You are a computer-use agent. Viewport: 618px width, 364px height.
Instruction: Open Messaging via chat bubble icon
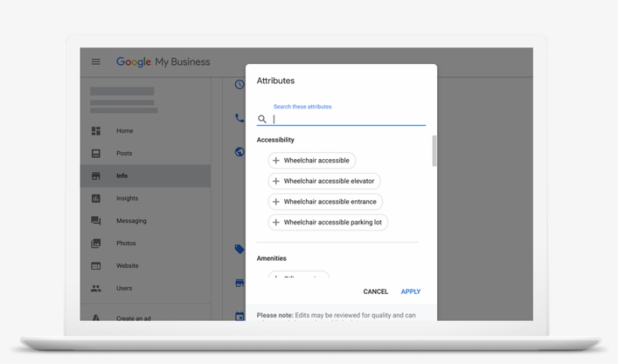click(x=96, y=221)
